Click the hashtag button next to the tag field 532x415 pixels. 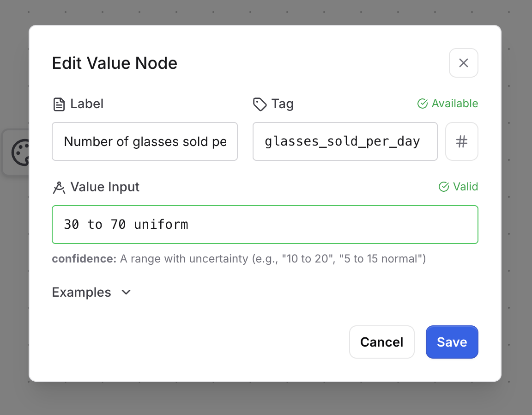coord(461,141)
